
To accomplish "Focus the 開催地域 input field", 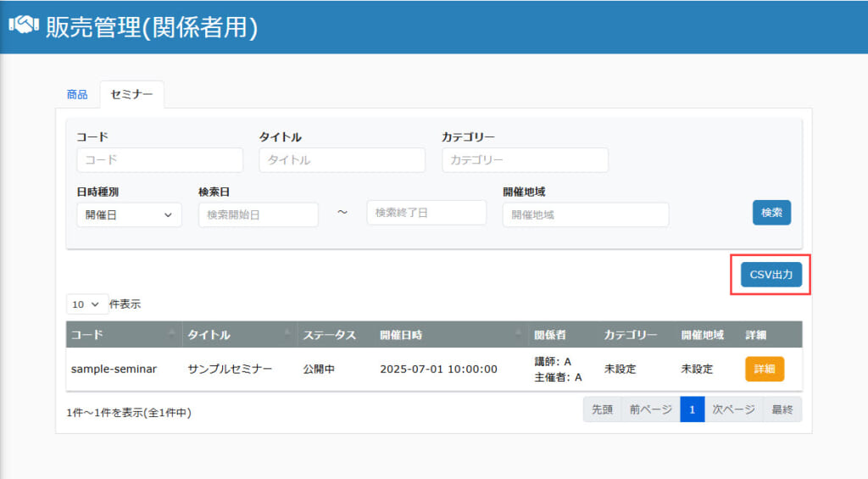I will pos(586,214).
